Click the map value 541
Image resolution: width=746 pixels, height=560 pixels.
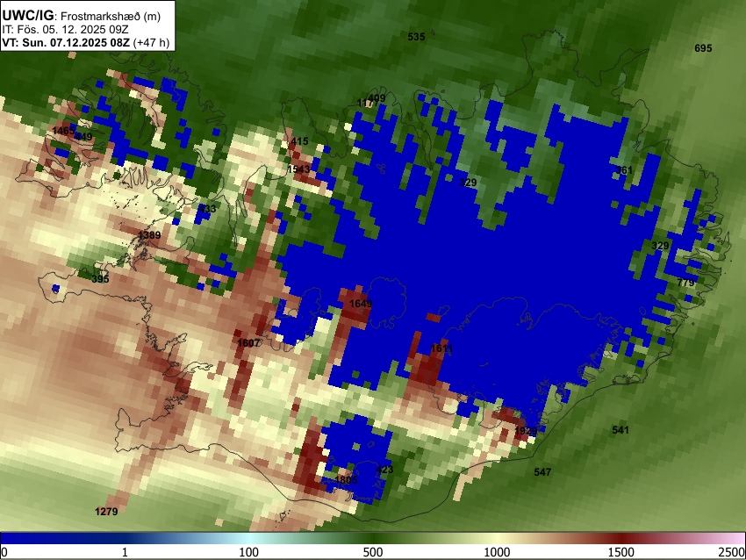tap(620, 430)
